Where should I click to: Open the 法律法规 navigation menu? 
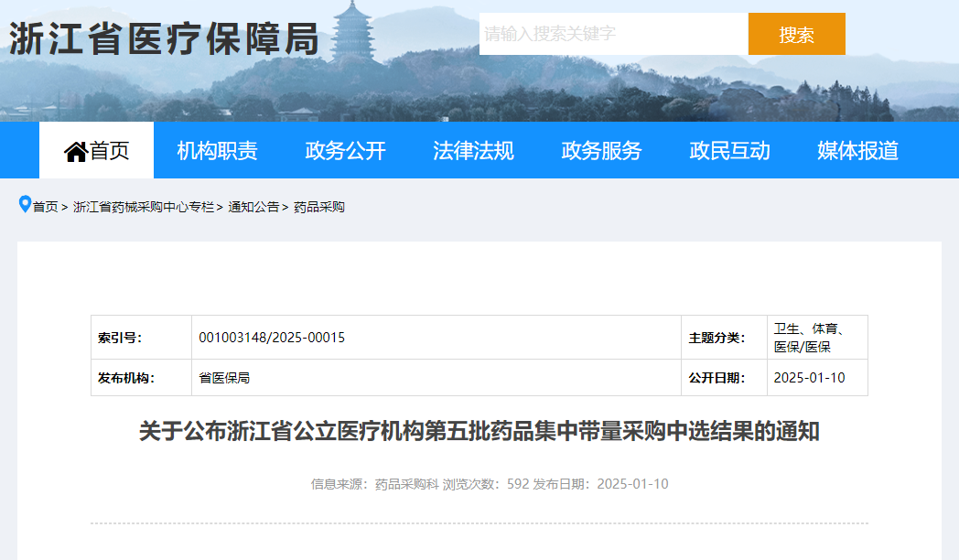click(x=473, y=150)
